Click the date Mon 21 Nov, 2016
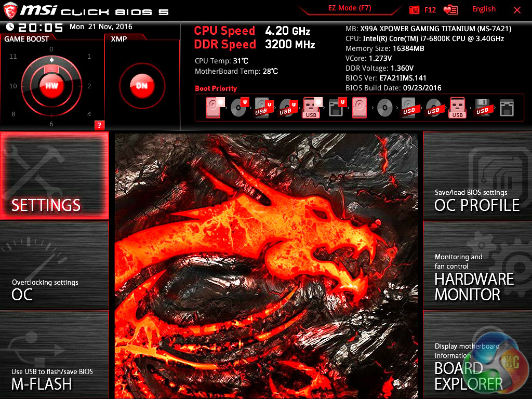The height and width of the screenshot is (399, 532). click(x=101, y=27)
